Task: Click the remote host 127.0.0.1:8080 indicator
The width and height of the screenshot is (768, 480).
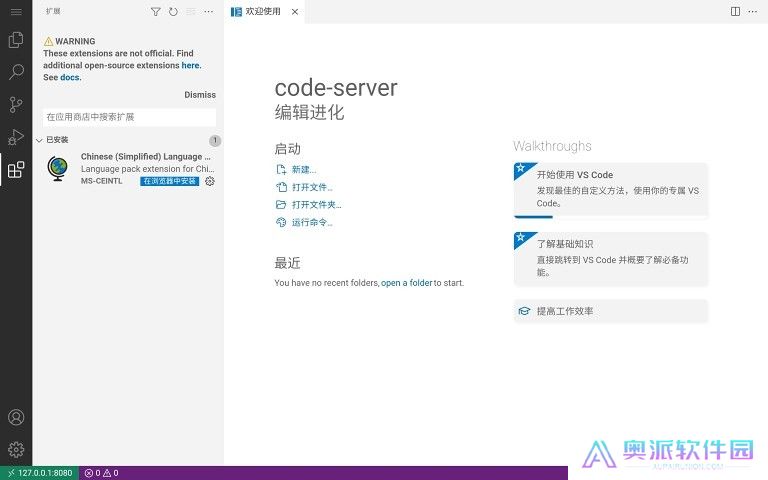Action: click(40, 473)
